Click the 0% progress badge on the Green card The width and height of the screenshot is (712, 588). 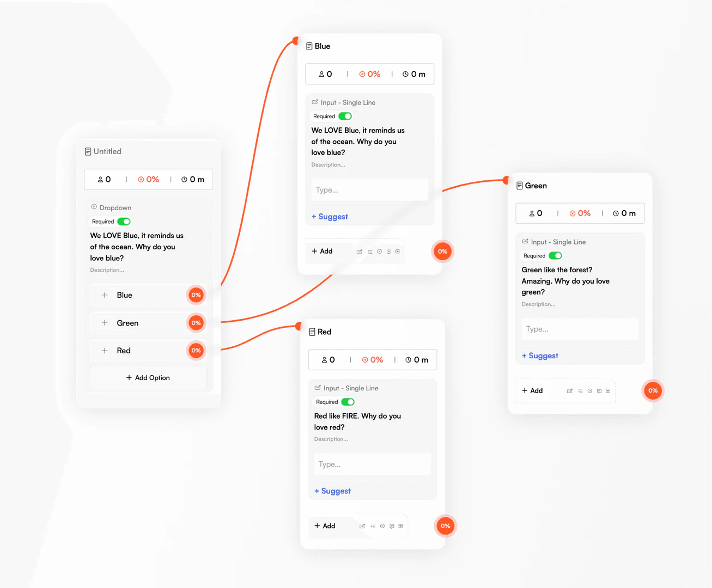pyautogui.click(x=653, y=390)
